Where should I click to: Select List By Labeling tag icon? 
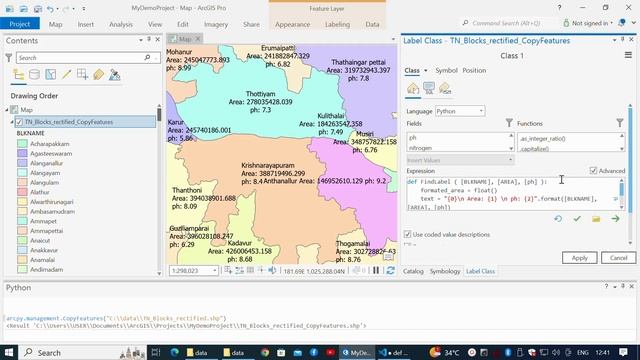[98, 75]
